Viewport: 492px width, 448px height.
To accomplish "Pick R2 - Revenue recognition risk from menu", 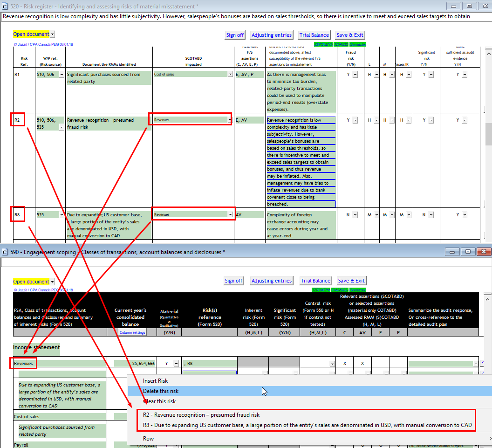I will pos(201,415).
